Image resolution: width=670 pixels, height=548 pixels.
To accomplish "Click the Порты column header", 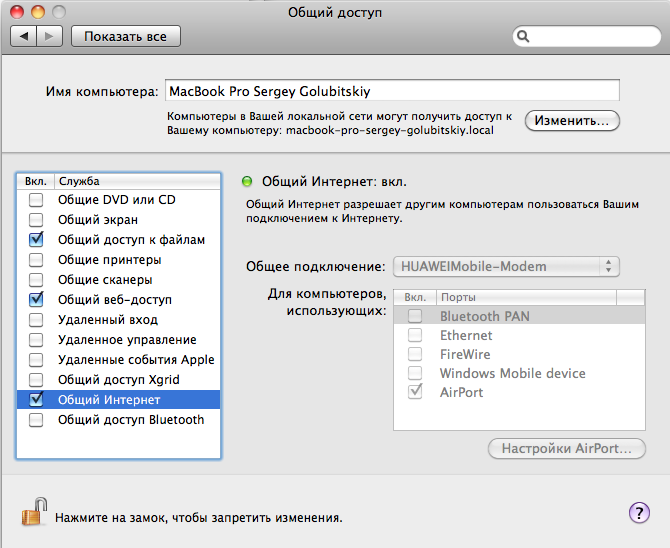I will coord(527,297).
